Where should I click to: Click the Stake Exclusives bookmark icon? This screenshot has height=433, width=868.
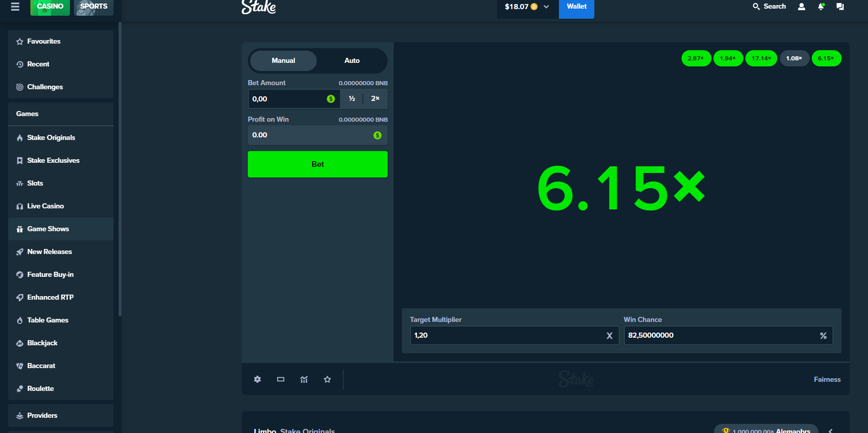[x=20, y=161]
